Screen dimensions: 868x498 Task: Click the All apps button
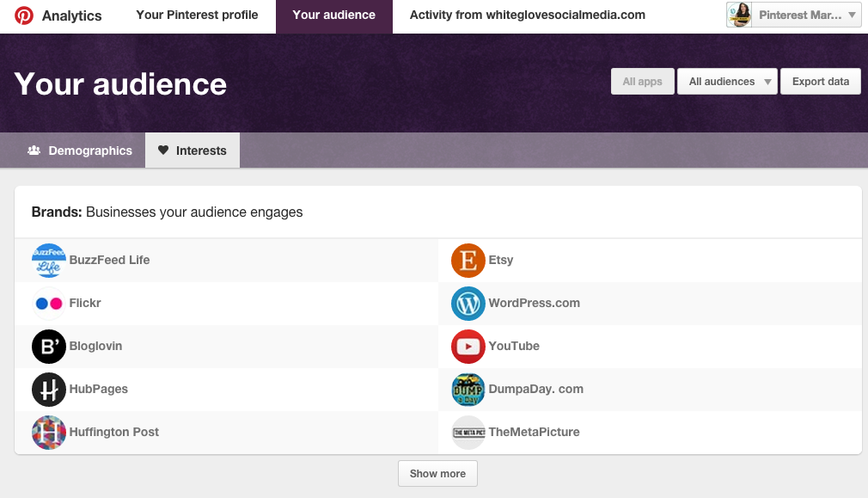[x=643, y=82]
